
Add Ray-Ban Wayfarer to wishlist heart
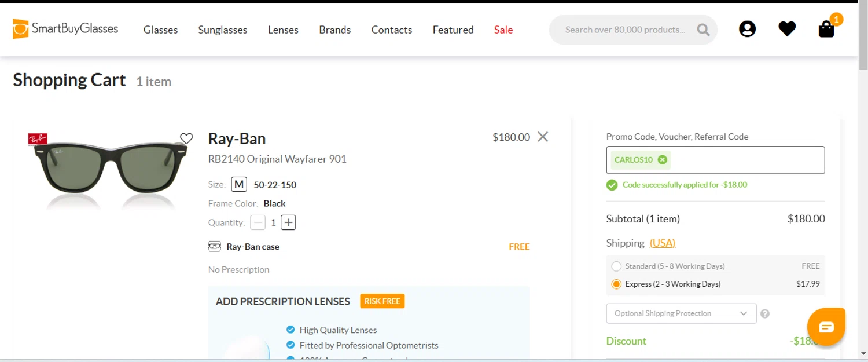point(186,138)
